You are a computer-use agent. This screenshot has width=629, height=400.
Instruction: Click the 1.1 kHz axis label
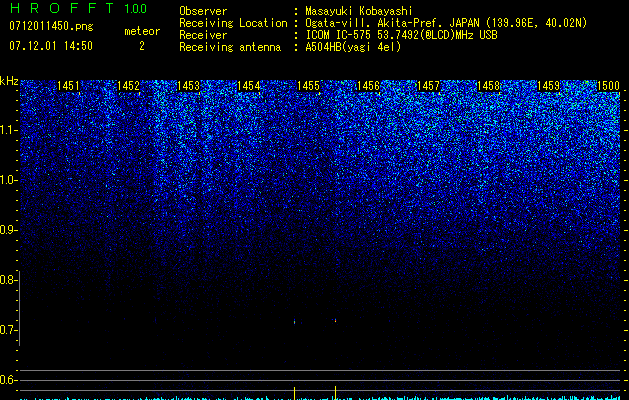click(9, 130)
